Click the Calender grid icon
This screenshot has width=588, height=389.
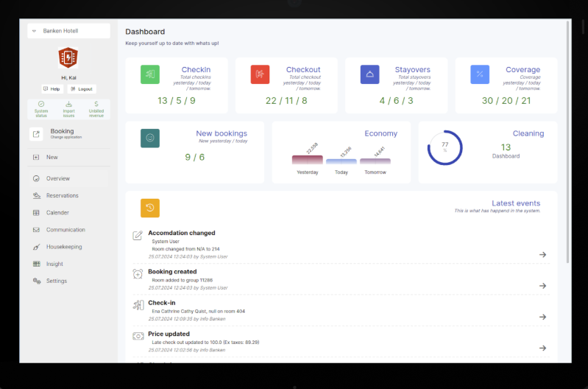36,213
